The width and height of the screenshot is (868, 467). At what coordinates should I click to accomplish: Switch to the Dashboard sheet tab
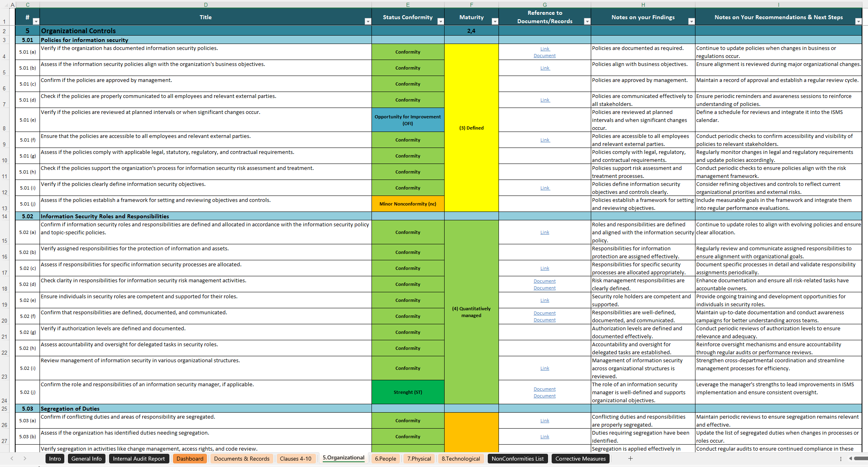190,459
